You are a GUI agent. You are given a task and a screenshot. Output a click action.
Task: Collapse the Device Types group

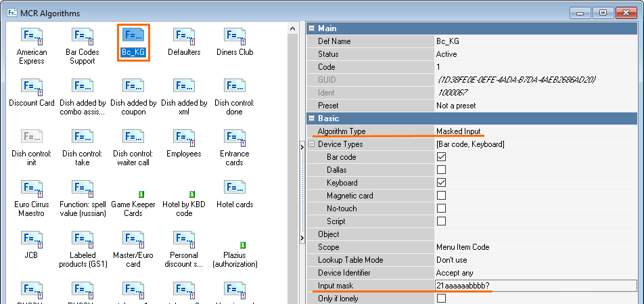312,144
